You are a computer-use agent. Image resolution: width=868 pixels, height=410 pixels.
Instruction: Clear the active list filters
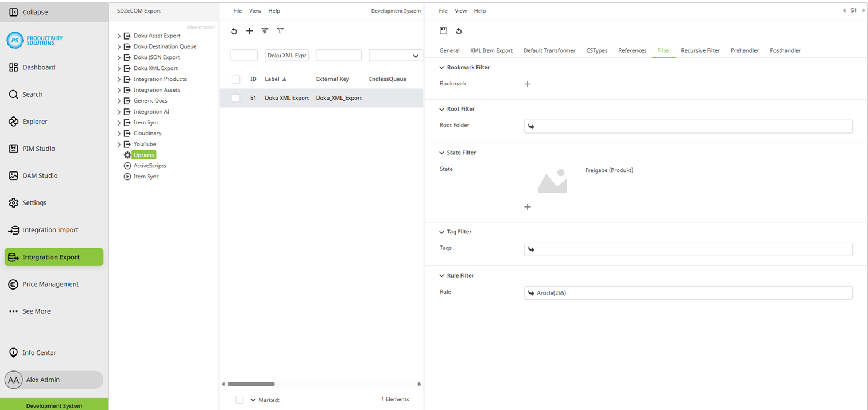coord(265,31)
